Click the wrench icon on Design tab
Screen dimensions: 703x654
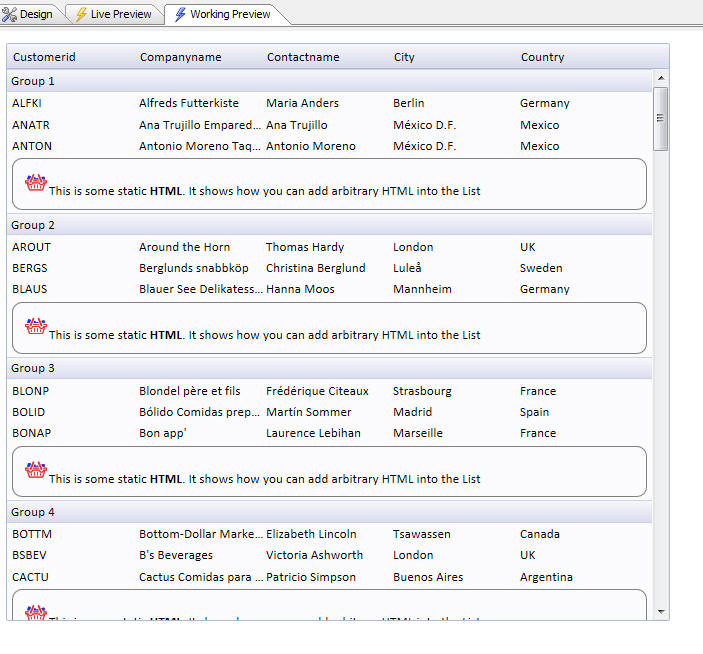pyautogui.click(x=9, y=14)
